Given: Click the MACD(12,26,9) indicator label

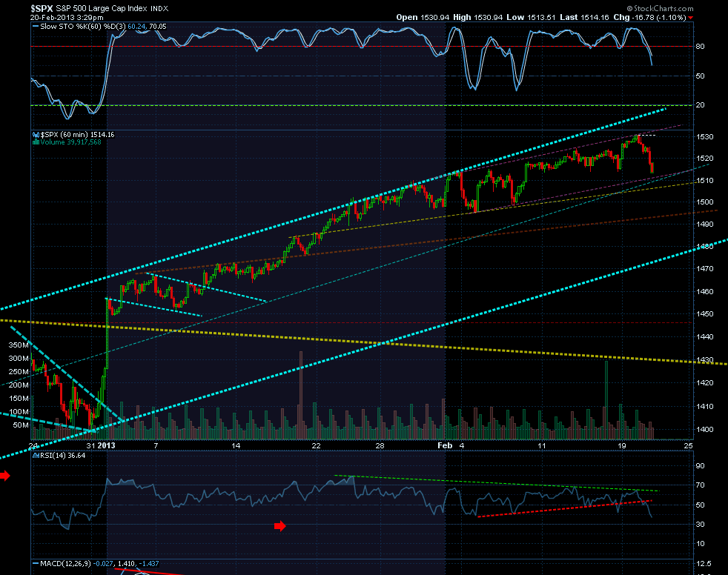Looking at the screenshot, I should click(x=65, y=564).
